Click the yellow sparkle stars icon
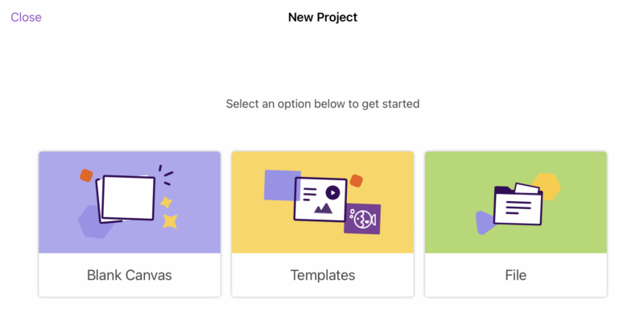Viewport: 644px width, 325px height. [167, 212]
